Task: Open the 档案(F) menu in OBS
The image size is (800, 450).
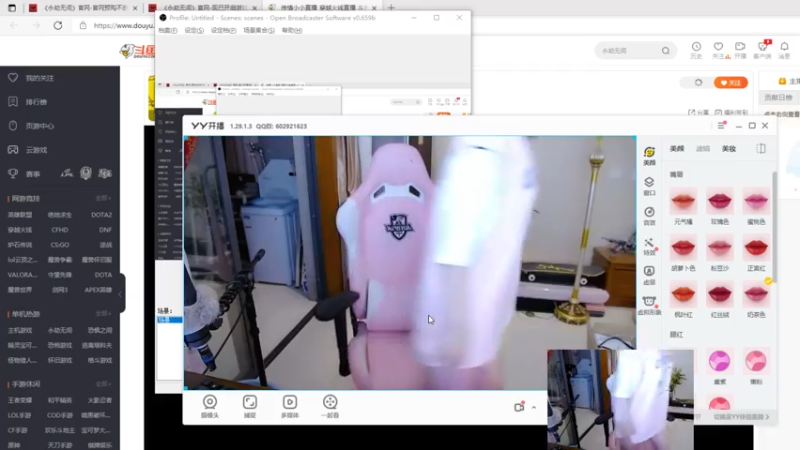Action: click(x=167, y=31)
